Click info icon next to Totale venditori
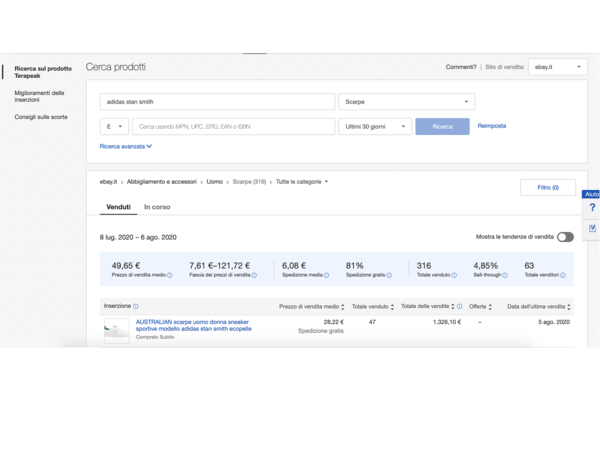 (563, 275)
